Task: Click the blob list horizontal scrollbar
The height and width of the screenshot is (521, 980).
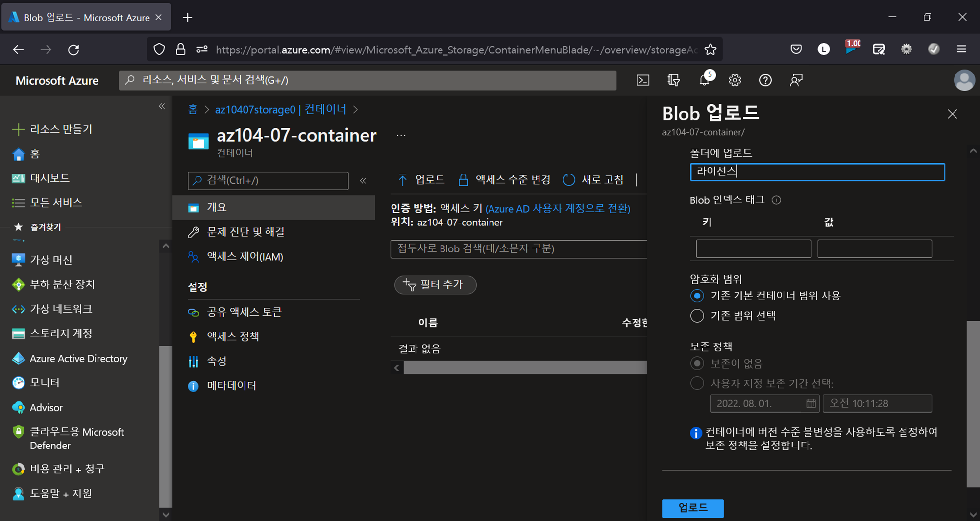Action: pos(525,368)
